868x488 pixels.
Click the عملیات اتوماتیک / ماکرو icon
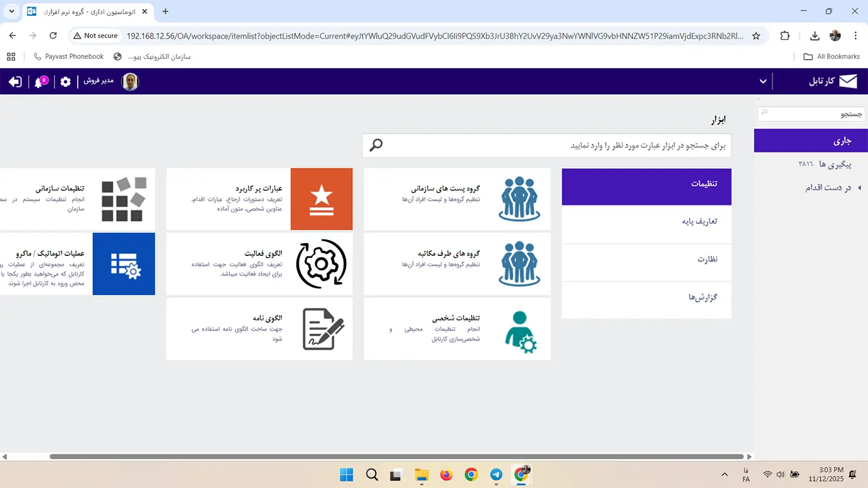(124, 264)
